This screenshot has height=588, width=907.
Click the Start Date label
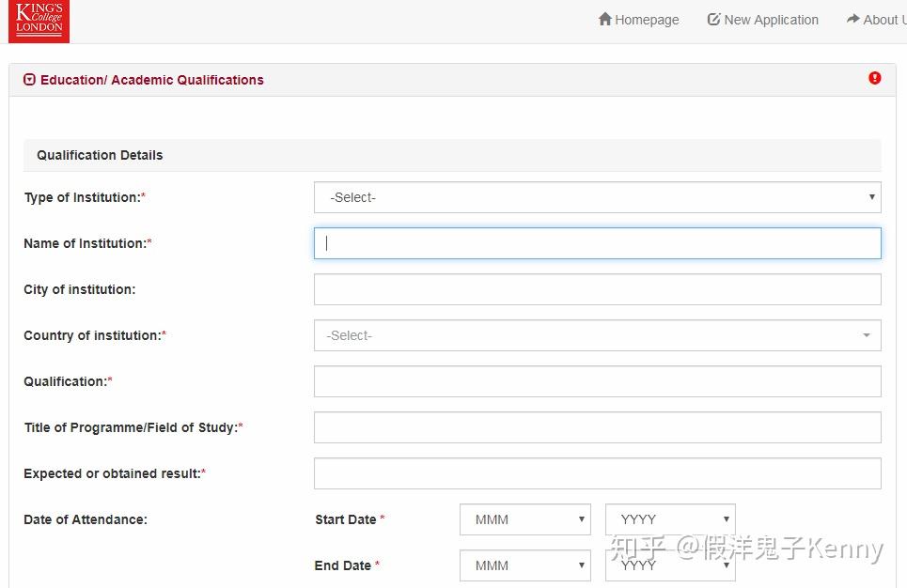[350, 519]
